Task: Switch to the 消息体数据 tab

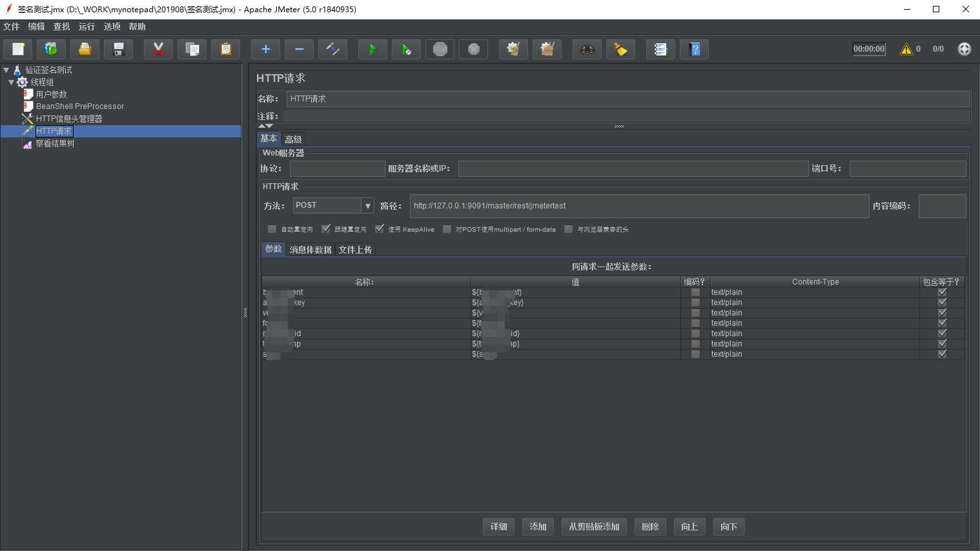Action: [311, 250]
